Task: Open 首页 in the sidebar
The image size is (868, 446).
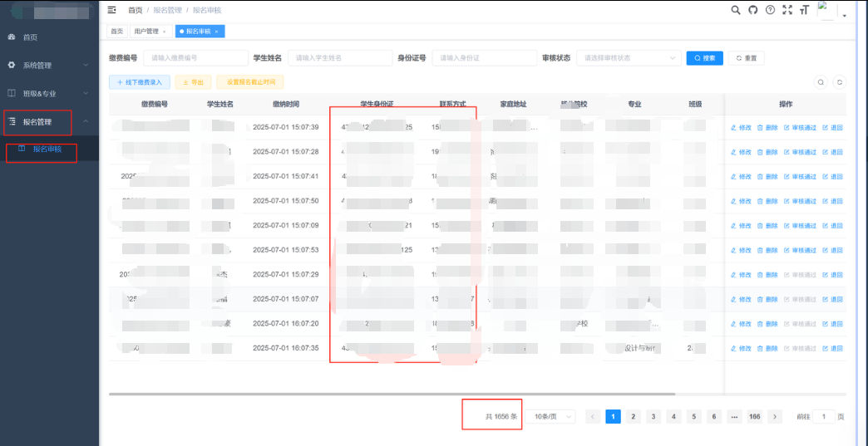Action: click(x=49, y=37)
